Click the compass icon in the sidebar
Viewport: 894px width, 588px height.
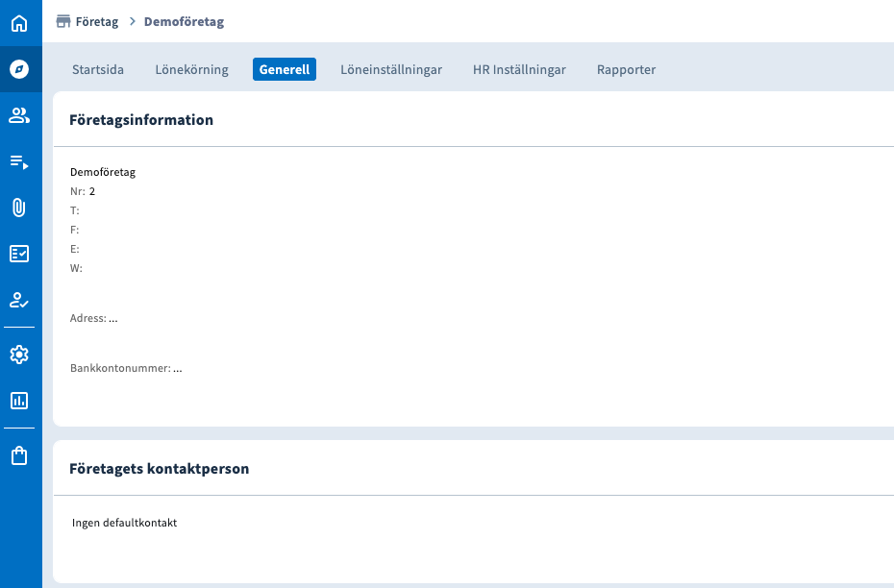[x=19, y=69]
